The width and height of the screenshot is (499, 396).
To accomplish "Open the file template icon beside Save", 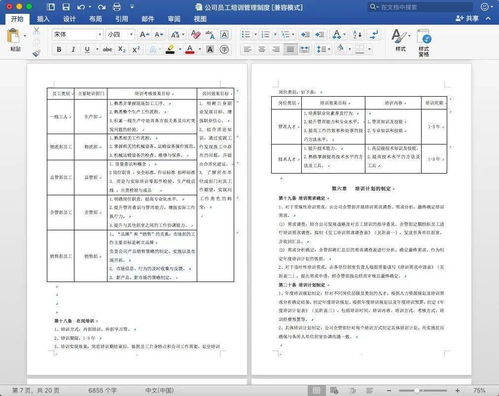I will (x=51, y=7).
